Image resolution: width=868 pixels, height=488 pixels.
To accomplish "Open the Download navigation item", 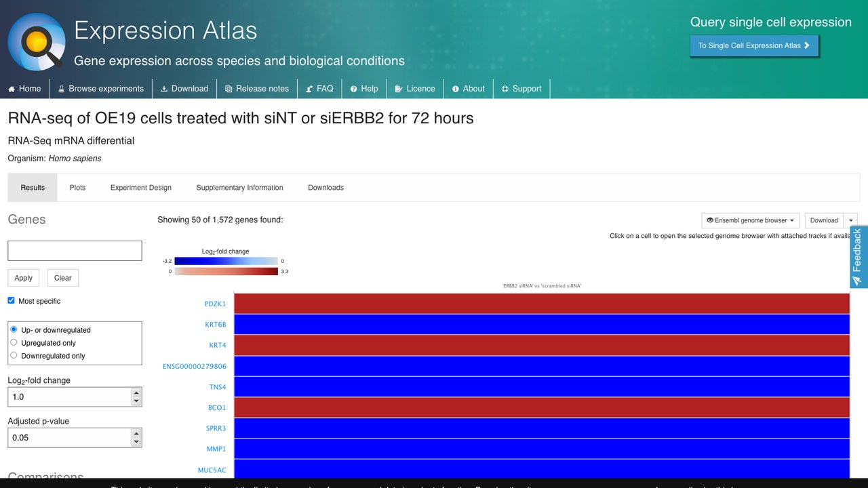I will tap(184, 89).
